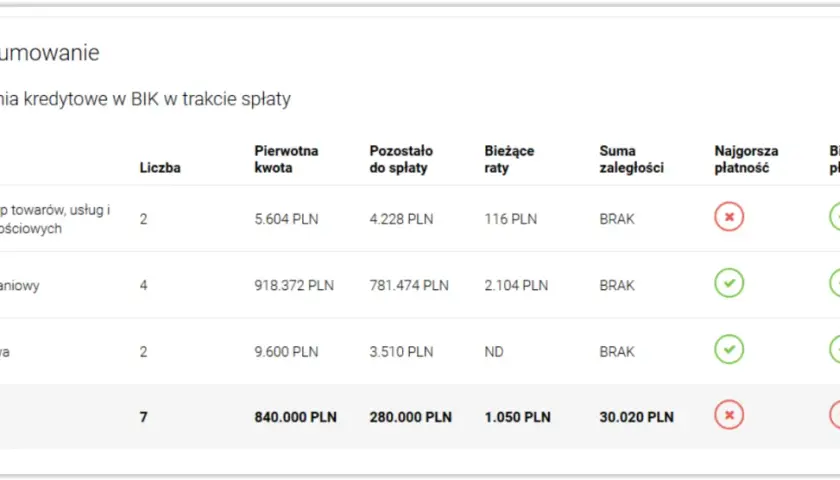
Task: Click partially visible green icon in first row
Action: click(835, 216)
